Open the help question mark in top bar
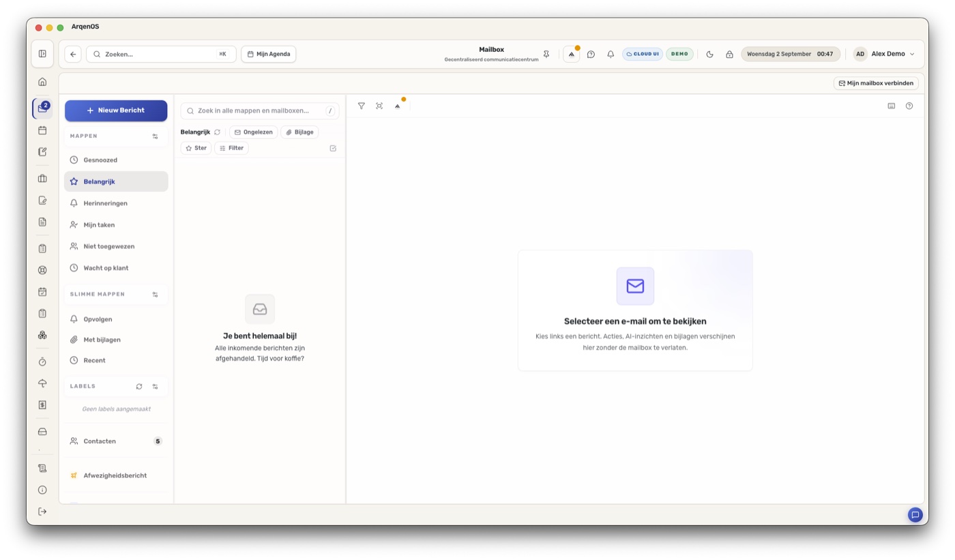 point(591,54)
